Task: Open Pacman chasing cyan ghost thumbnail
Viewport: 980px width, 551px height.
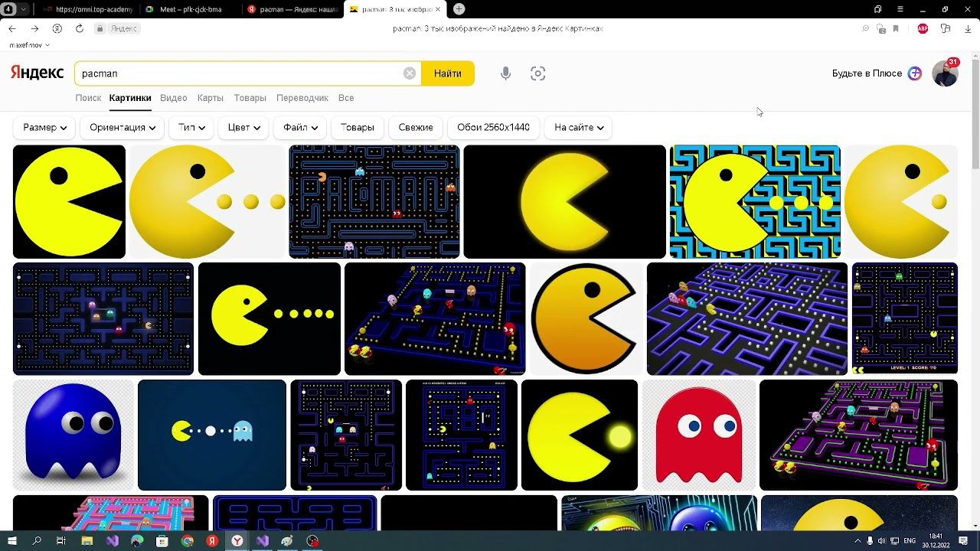Action: pyautogui.click(x=212, y=435)
